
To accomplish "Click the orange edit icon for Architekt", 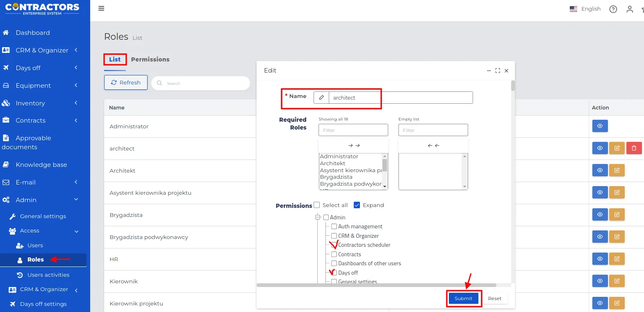I will 617,170.
